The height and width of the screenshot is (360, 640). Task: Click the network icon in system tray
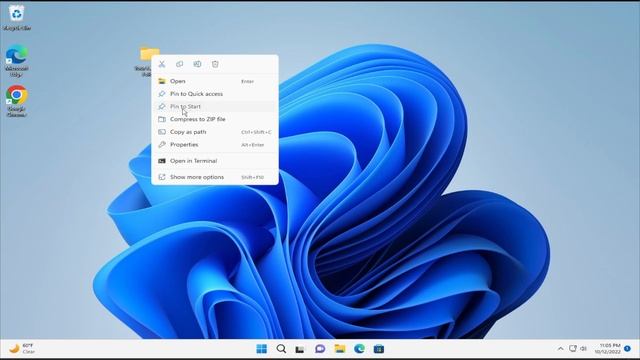click(573, 349)
